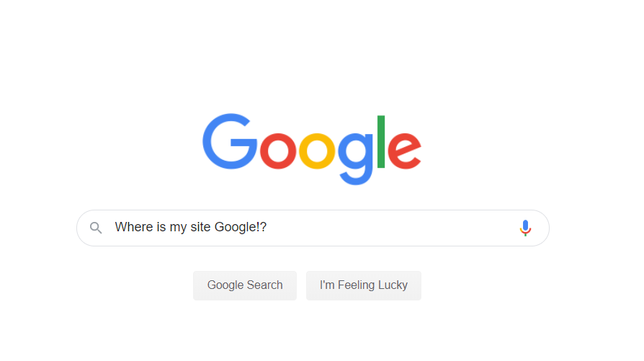Click the first red o in logo
This screenshot has width=644, height=361.
click(x=278, y=151)
